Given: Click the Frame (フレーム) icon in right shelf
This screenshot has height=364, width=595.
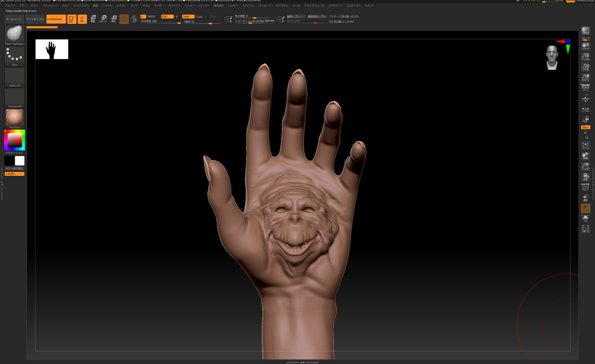Looking at the screenshot, I should (x=585, y=146).
